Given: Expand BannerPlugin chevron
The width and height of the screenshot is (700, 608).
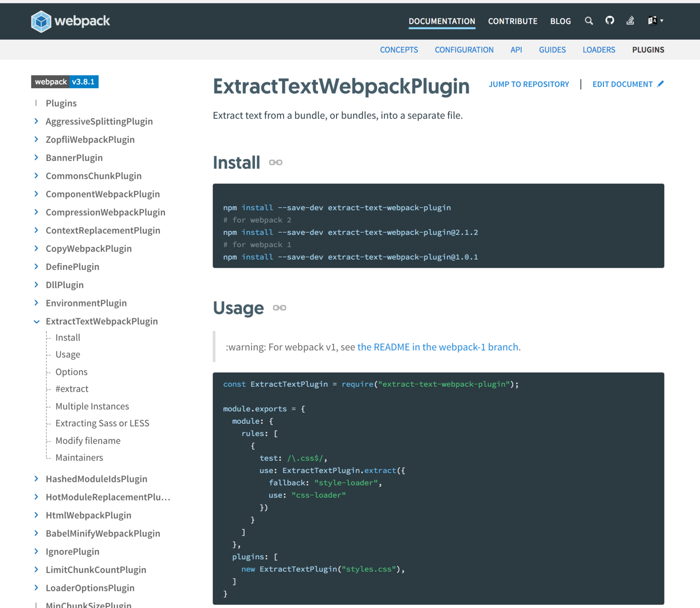Looking at the screenshot, I should pyautogui.click(x=36, y=158).
